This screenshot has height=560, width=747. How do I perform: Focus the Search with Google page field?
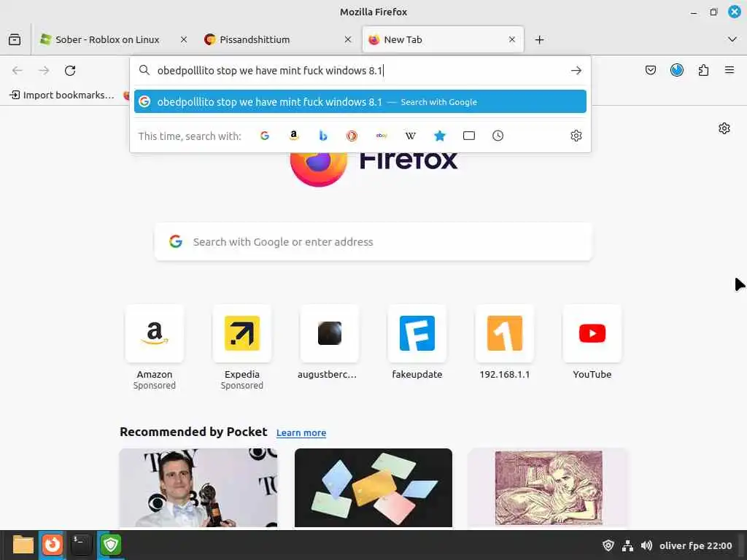[x=373, y=242]
